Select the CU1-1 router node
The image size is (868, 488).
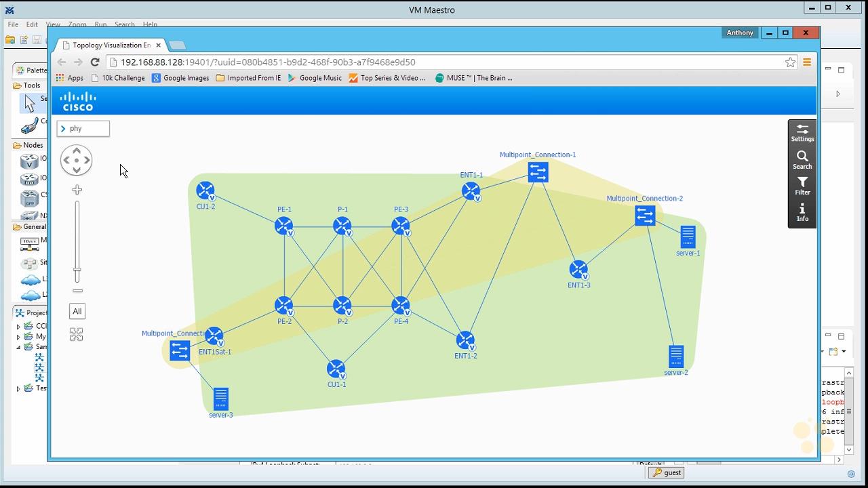tap(336, 369)
